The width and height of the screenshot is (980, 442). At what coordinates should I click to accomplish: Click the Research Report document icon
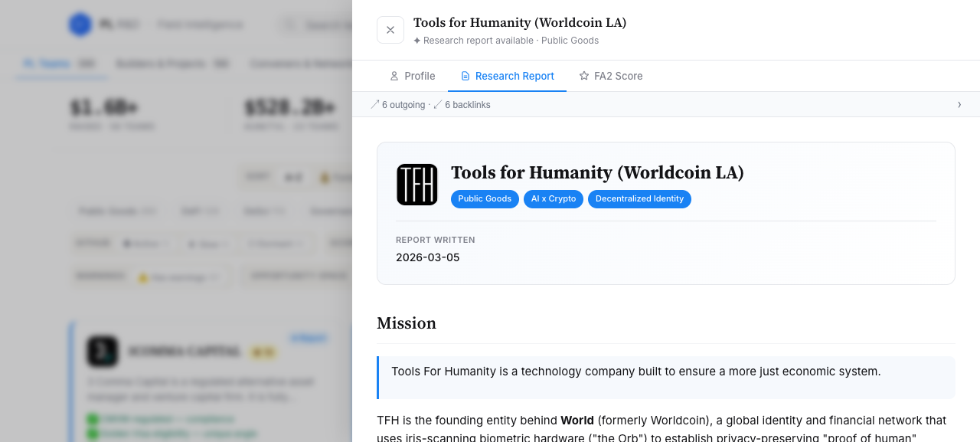click(465, 76)
